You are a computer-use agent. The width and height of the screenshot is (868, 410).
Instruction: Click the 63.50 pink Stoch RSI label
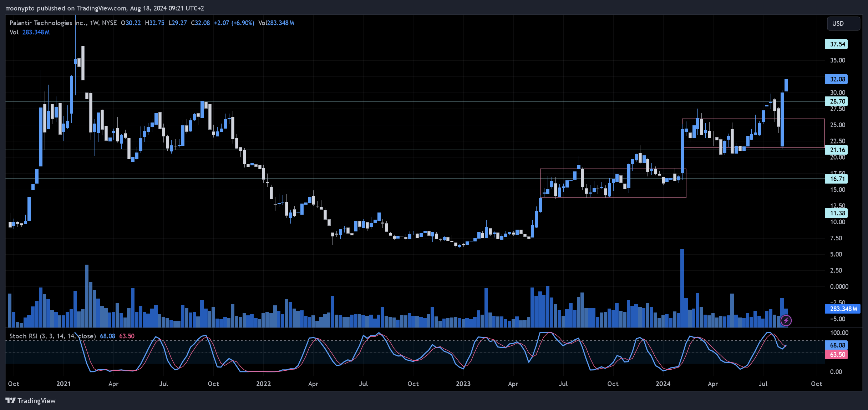click(x=837, y=355)
